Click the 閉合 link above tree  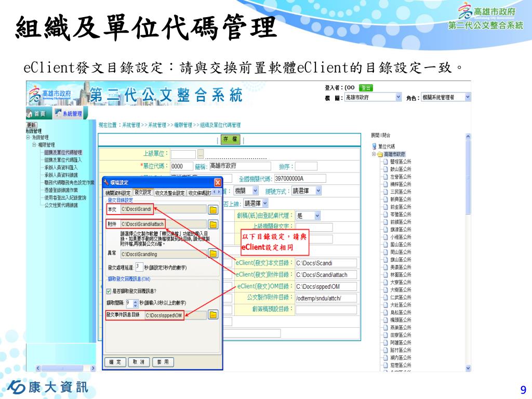click(386, 136)
